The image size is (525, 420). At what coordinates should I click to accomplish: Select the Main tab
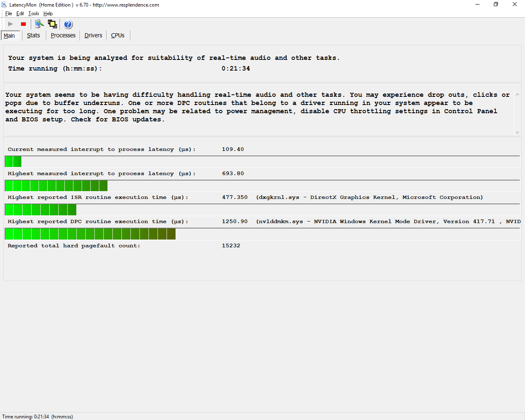click(x=9, y=36)
